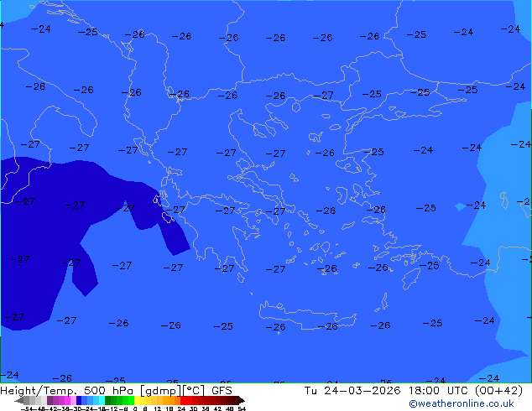Select the cyan swatch in the temperature legend
The width and height of the screenshot is (532, 411).
pos(102,400)
